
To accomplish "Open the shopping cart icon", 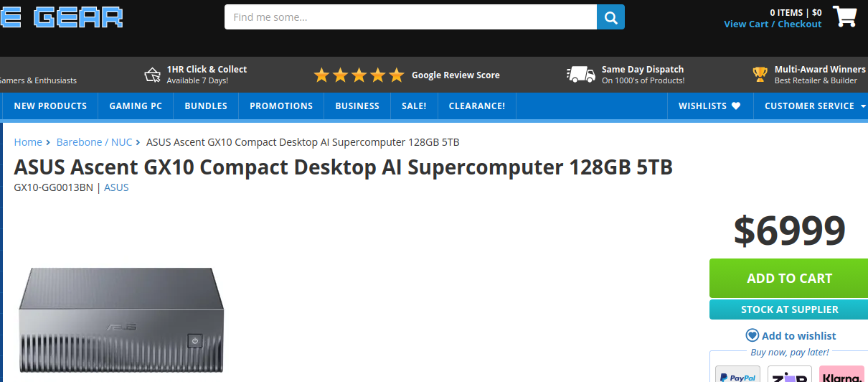I will point(845,17).
